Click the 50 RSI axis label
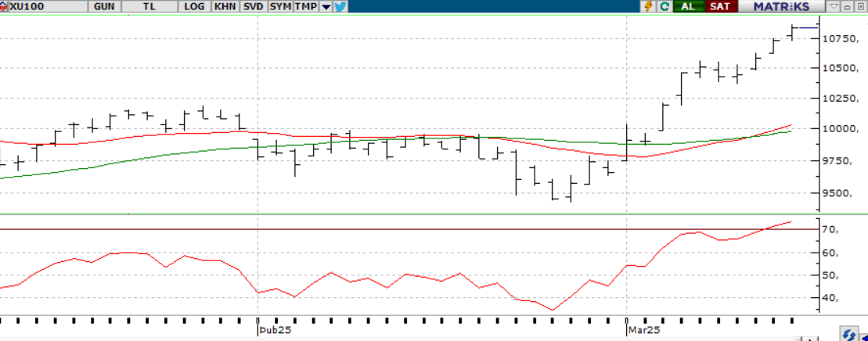868x341 pixels. pos(831,275)
